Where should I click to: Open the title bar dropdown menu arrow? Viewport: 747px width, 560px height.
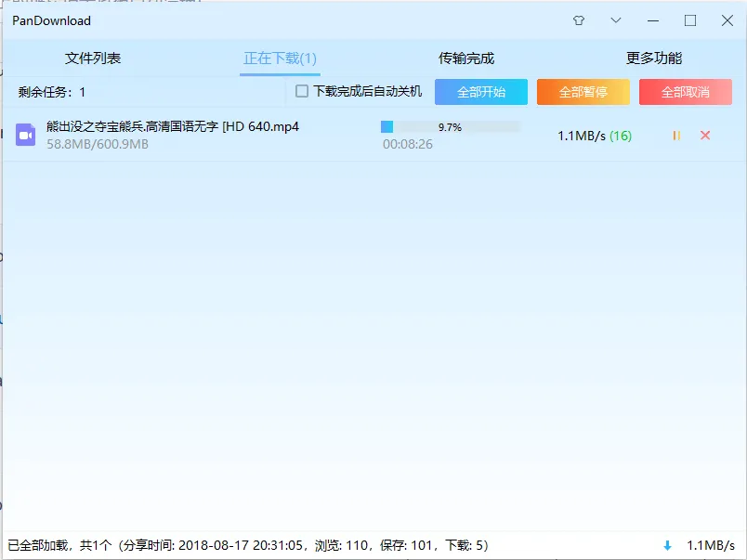(615, 20)
